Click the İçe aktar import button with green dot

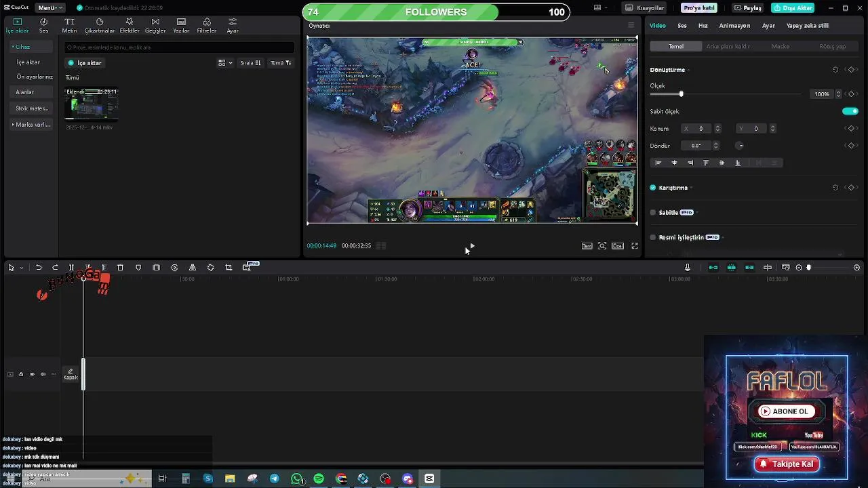(85, 63)
